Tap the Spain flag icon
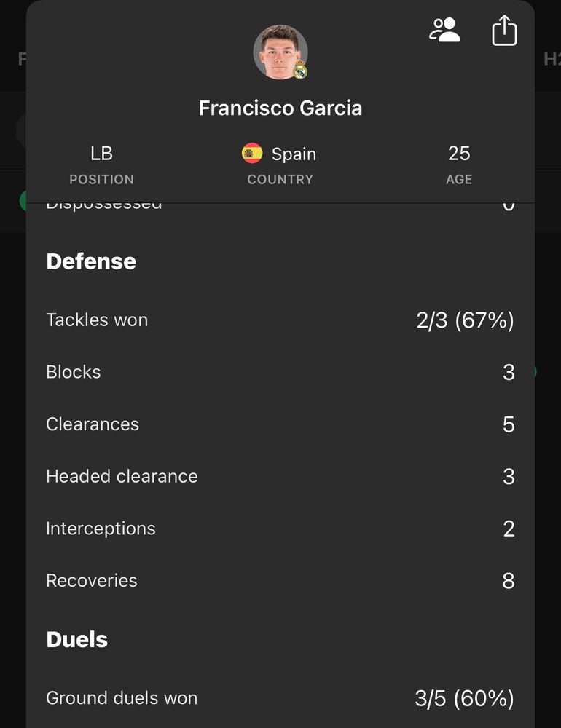 pyautogui.click(x=252, y=154)
